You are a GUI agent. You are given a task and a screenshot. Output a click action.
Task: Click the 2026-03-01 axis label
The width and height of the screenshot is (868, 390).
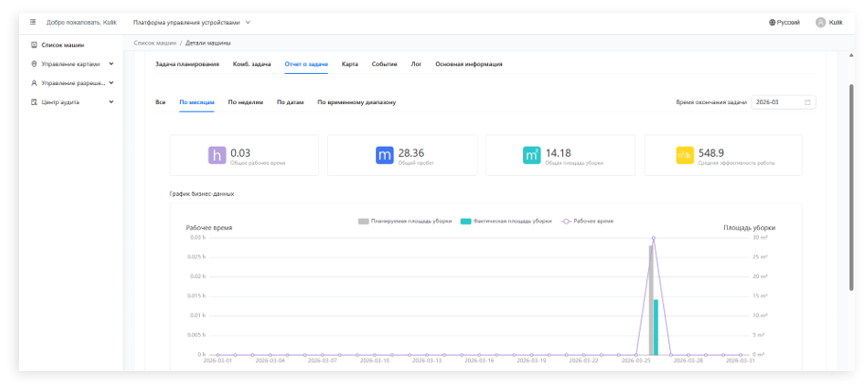coord(218,360)
